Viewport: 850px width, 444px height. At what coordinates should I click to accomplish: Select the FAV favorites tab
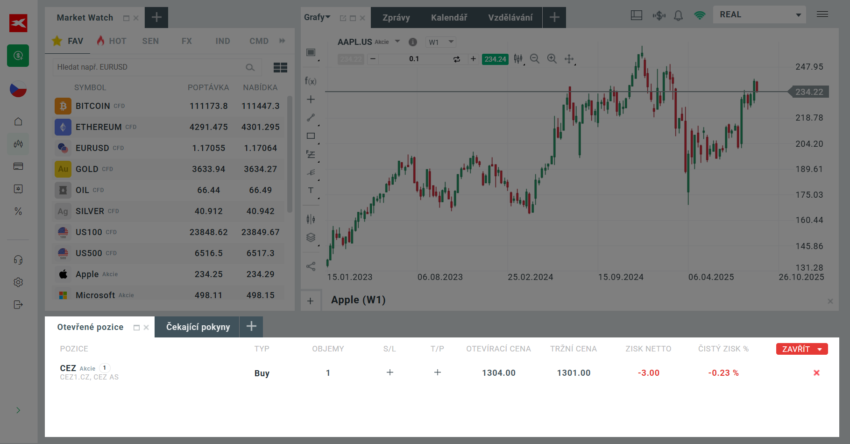[x=68, y=41]
